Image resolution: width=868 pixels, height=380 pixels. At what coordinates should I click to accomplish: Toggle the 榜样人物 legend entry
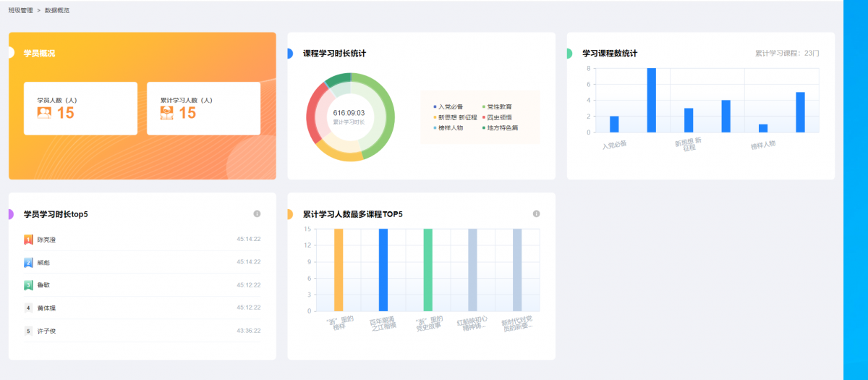pyautogui.click(x=448, y=127)
